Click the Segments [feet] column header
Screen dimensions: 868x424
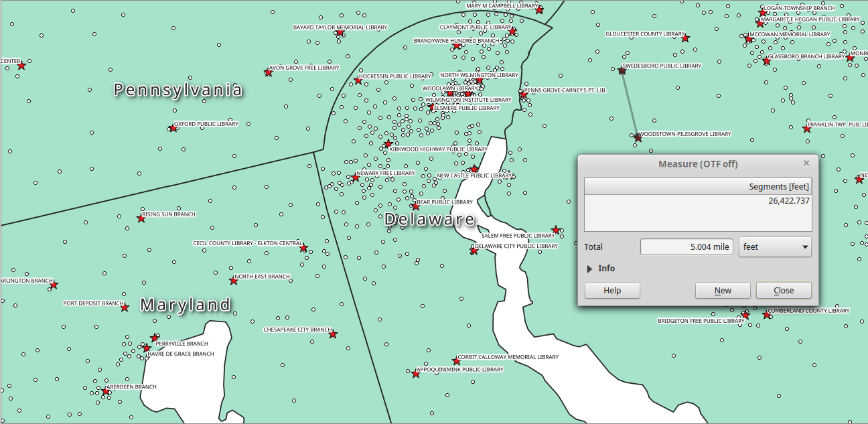tap(698, 186)
